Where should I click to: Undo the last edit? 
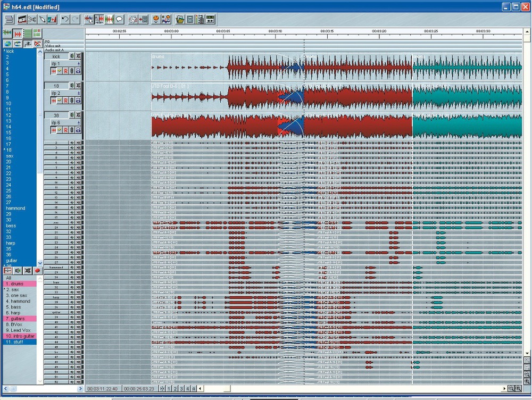pyautogui.click(x=65, y=20)
